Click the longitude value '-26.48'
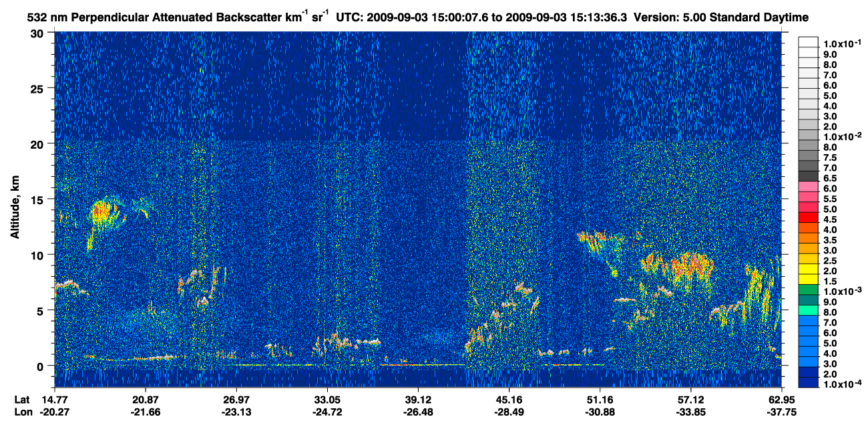The image size is (868, 445). [417, 412]
